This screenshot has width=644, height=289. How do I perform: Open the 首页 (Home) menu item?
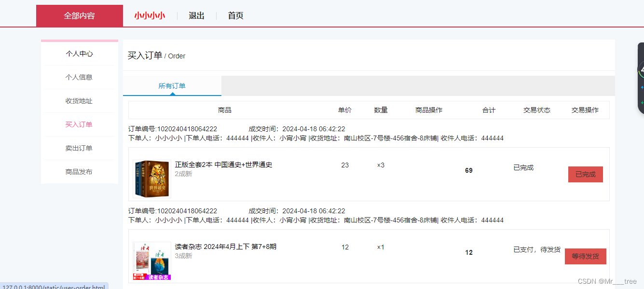tap(235, 15)
